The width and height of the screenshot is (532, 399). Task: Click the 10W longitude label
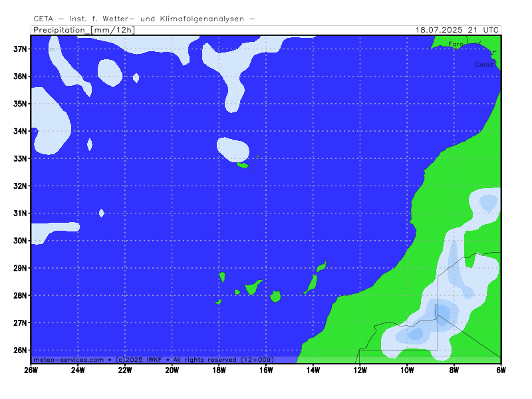(407, 370)
